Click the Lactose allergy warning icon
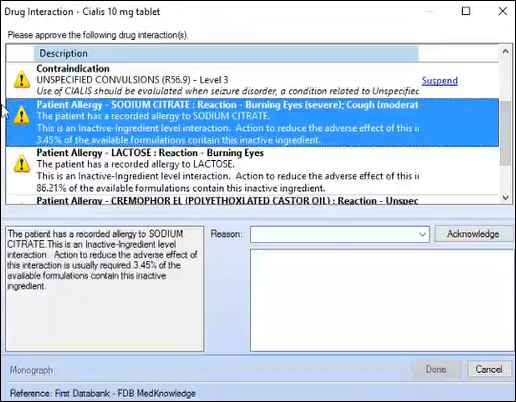 point(22,164)
